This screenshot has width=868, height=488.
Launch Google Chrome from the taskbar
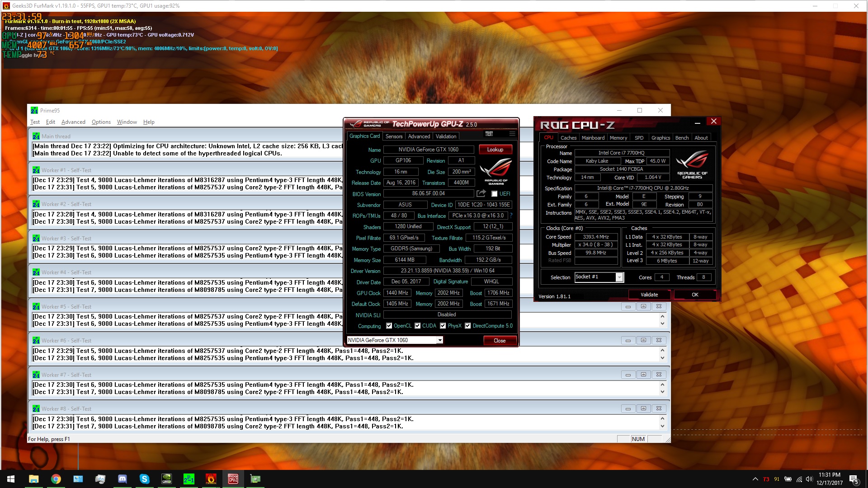tap(56, 479)
